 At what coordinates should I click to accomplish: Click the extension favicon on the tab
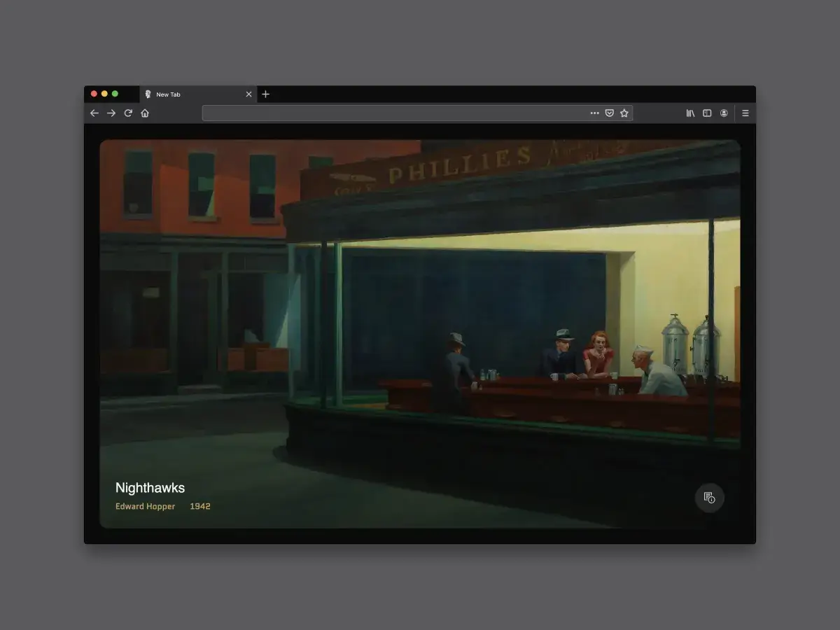(148, 94)
